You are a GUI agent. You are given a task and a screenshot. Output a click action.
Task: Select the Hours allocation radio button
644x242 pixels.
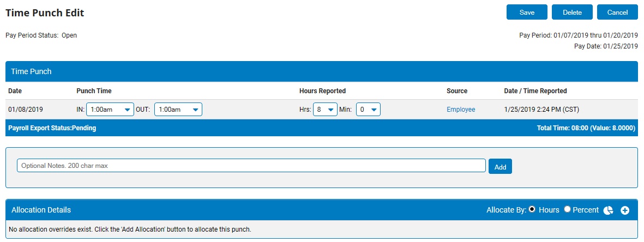(x=532, y=209)
